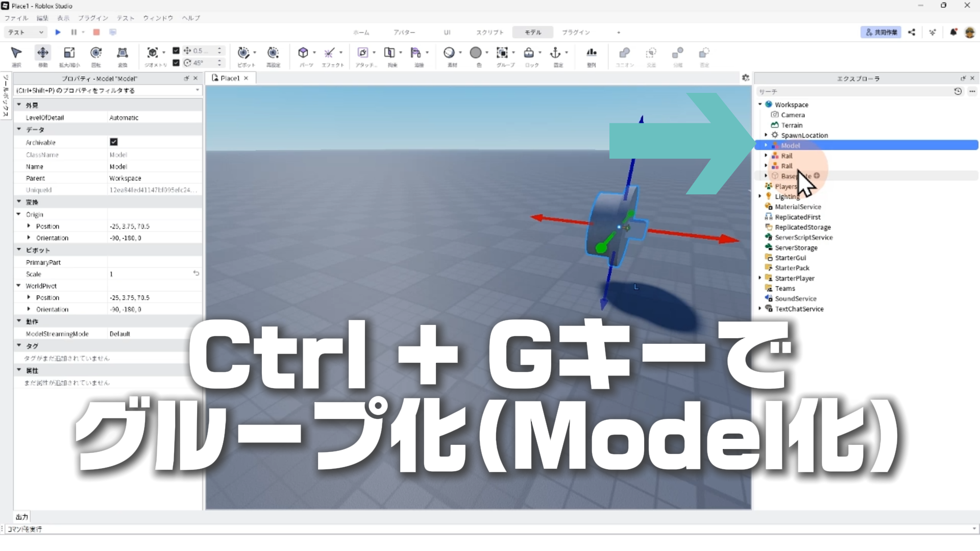
Task: Collapse the Workspace tree node
Action: [760, 105]
